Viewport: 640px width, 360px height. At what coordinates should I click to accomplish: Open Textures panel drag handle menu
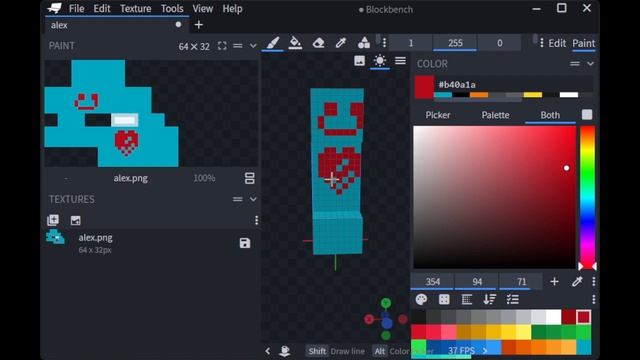(238, 199)
